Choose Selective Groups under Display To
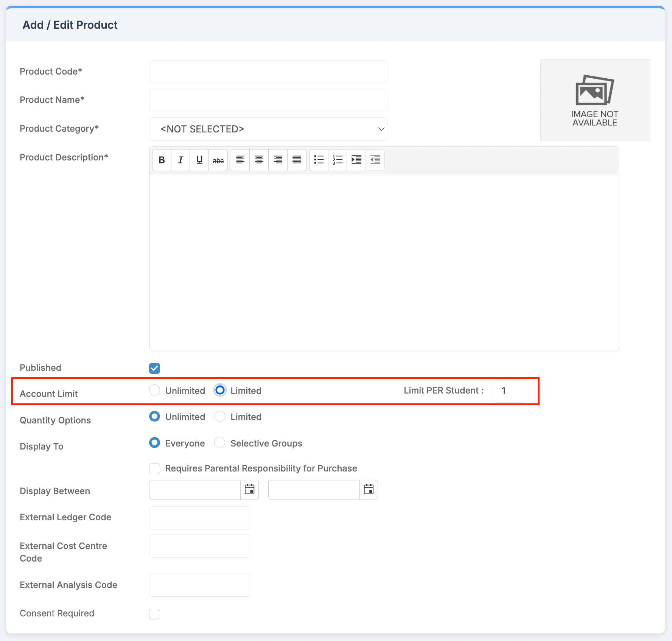 point(219,443)
